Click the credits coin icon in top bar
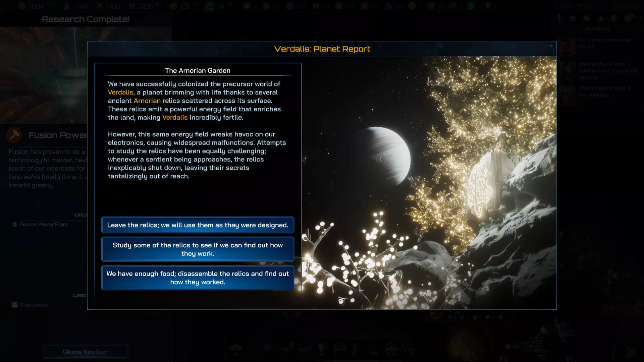Image resolution: width=644 pixels, height=362 pixels. pos(22,6)
